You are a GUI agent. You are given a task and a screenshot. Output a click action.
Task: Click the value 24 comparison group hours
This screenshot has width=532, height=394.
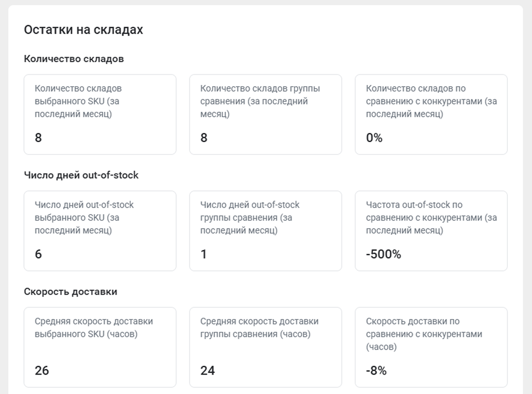point(207,371)
